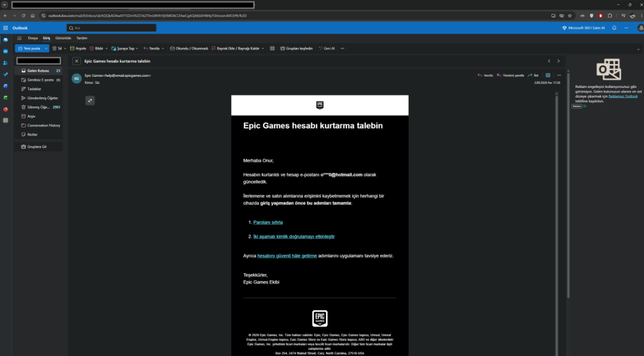This screenshot has height=356, width=644.
Task: Open the Dosya menu tab
Action: pos(33,38)
